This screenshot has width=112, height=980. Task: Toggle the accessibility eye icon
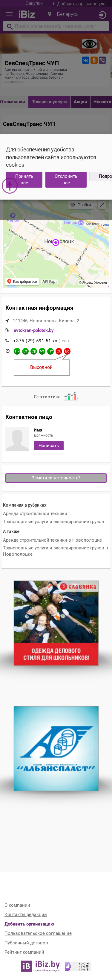click(x=90, y=44)
